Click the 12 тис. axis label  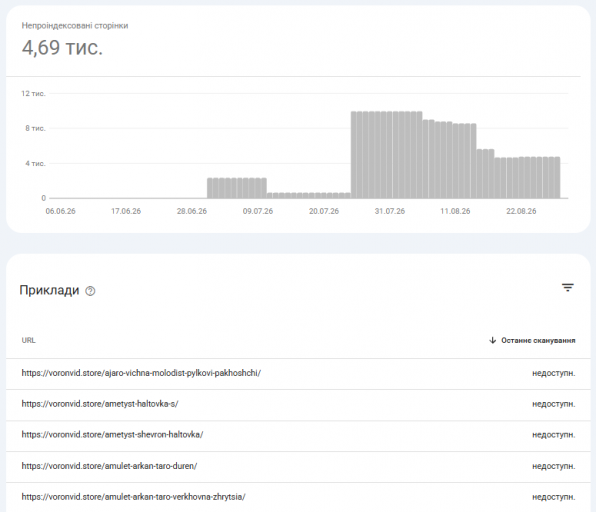[33, 94]
